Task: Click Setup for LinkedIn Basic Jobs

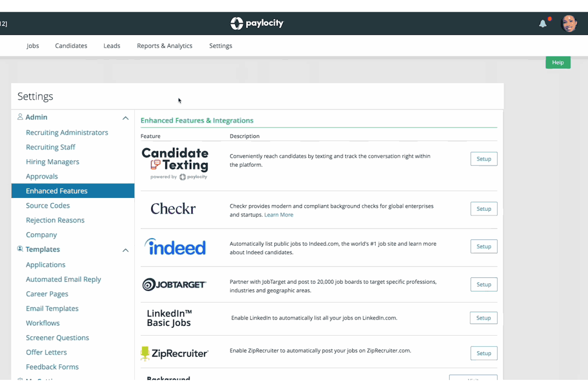Action: [483, 318]
